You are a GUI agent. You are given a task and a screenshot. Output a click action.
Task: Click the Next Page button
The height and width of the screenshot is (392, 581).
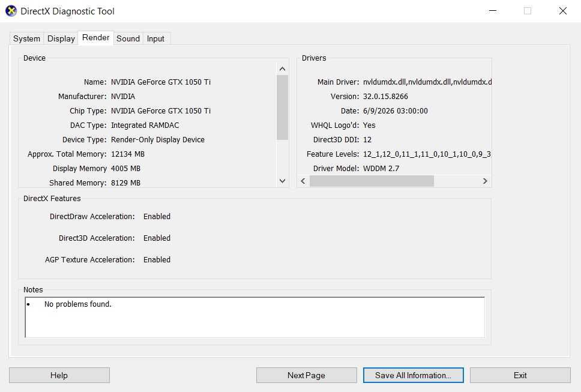coord(307,375)
